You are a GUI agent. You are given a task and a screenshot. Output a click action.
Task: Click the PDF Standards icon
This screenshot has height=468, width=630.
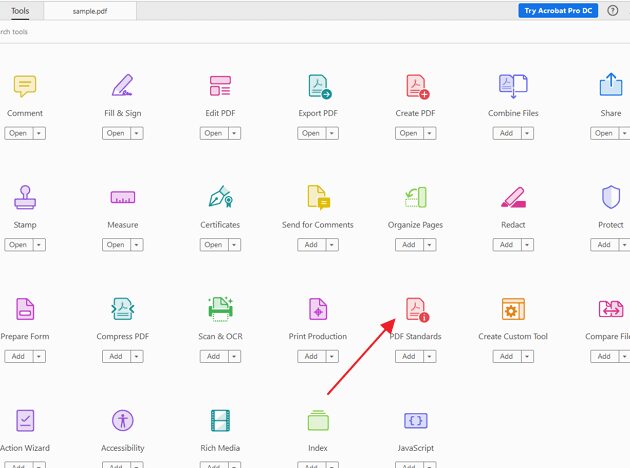click(x=417, y=309)
